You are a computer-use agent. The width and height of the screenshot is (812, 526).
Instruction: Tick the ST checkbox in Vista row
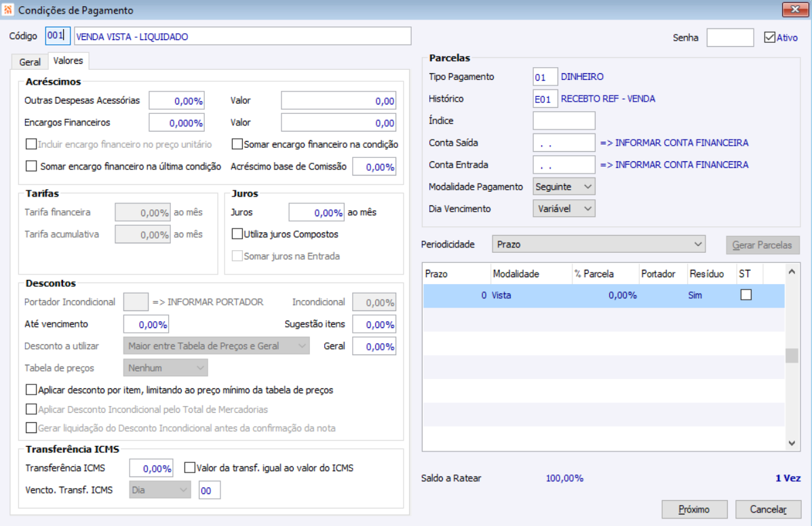[x=746, y=295]
